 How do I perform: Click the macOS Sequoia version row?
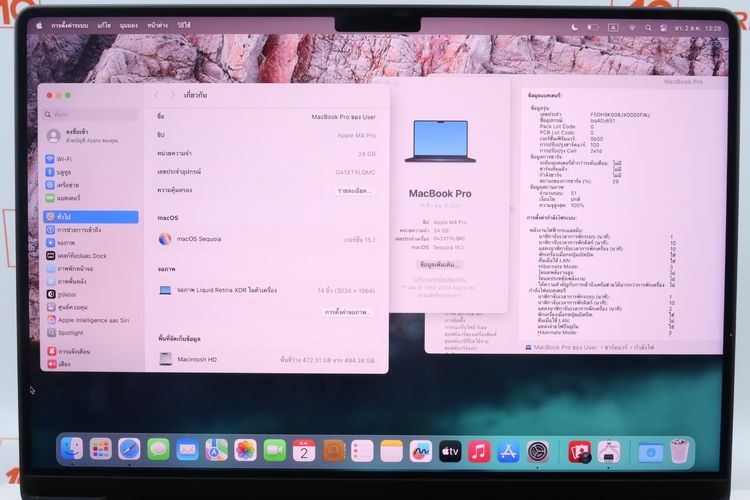click(266, 239)
